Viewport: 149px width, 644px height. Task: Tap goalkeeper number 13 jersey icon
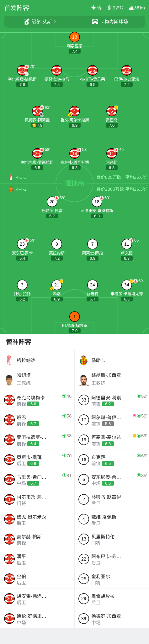click(x=74, y=37)
